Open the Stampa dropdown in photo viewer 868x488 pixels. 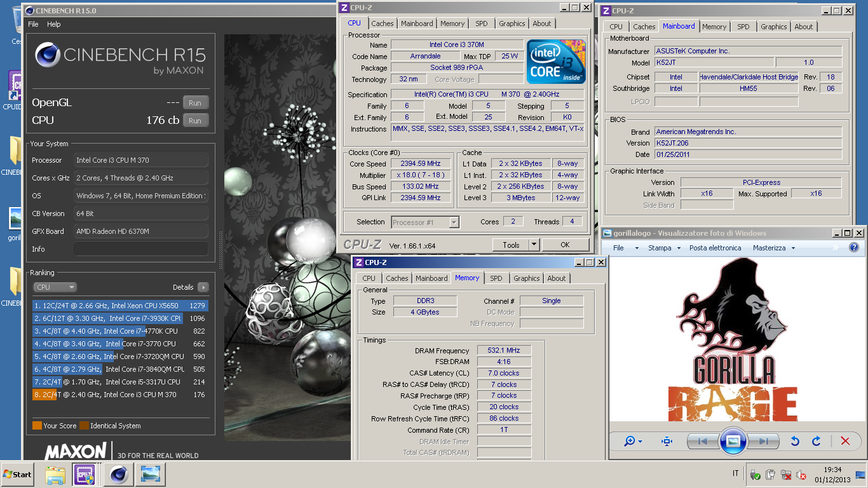click(664, 248)
